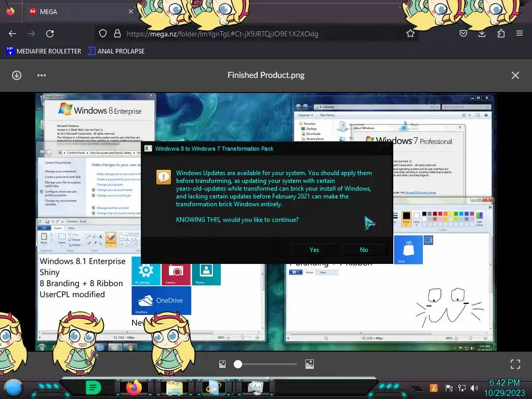Click the zoom slider handle
The height and width of the screenshot is (399, 532).
click(238, 364)
